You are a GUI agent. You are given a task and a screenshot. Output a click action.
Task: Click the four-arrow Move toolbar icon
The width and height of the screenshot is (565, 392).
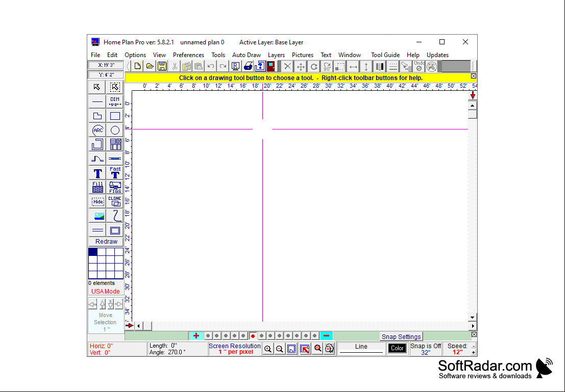click(x=301, y=67)
